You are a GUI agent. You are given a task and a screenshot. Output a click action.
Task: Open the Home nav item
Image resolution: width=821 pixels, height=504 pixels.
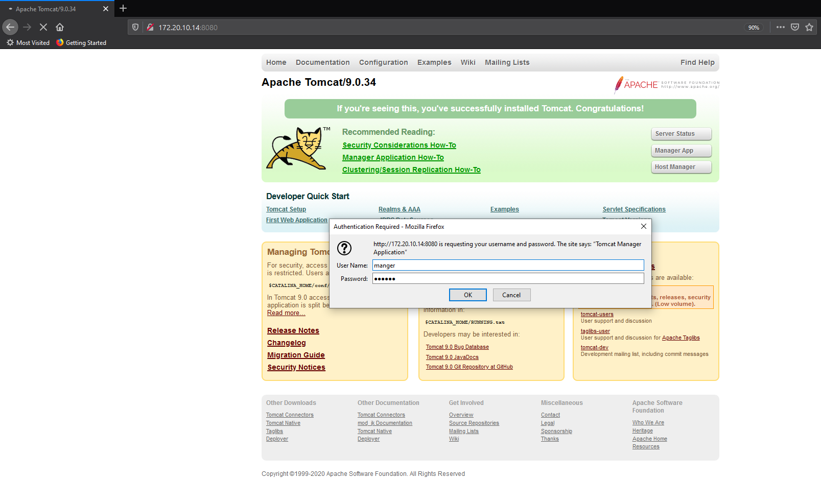276,62
